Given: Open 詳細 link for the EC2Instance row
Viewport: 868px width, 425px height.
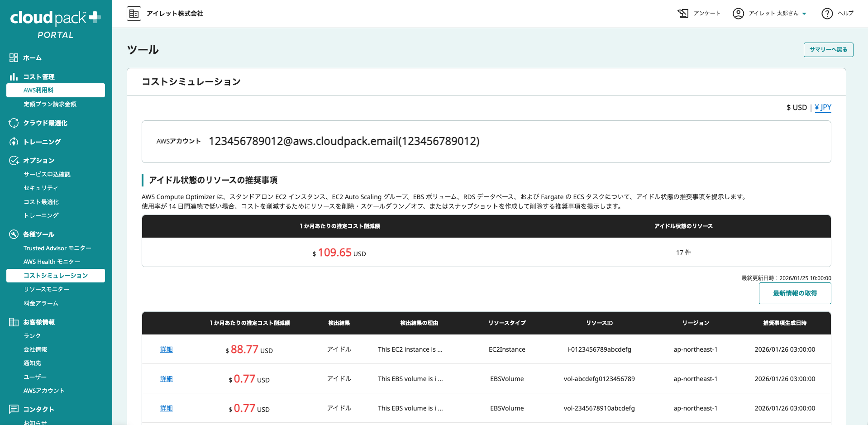Looking at the screenshot, I should click(x=166, y=349).
